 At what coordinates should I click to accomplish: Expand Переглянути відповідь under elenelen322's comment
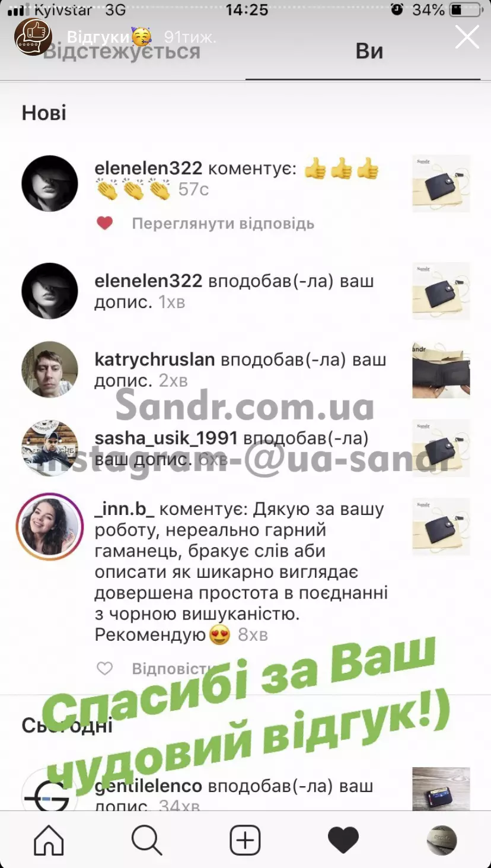coord(223,224)
